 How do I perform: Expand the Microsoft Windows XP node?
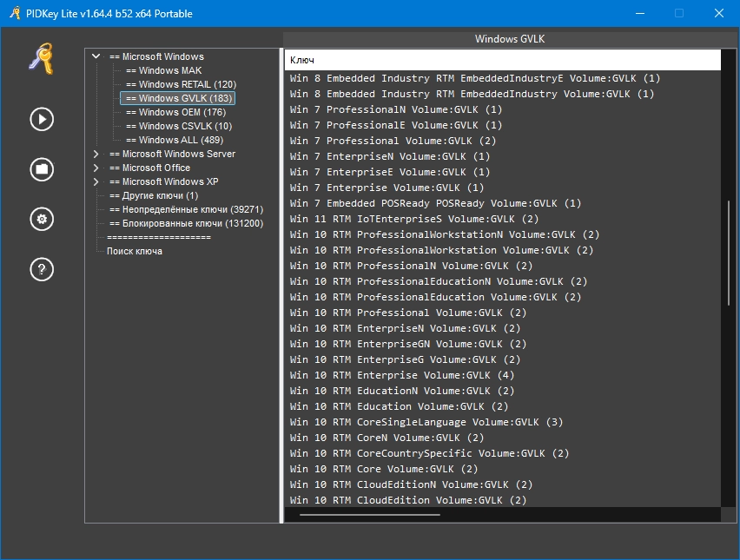[x=96, y=181]
